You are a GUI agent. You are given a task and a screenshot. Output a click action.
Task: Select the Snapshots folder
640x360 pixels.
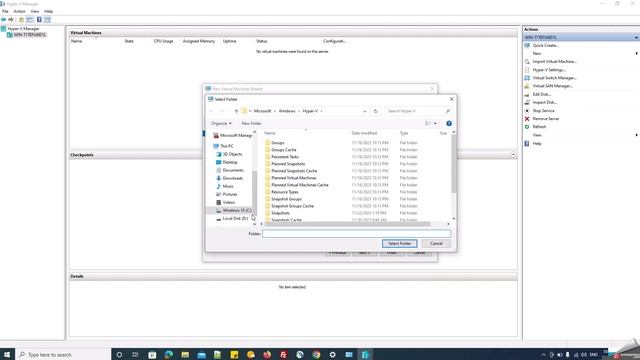click(x=280, y=213)
